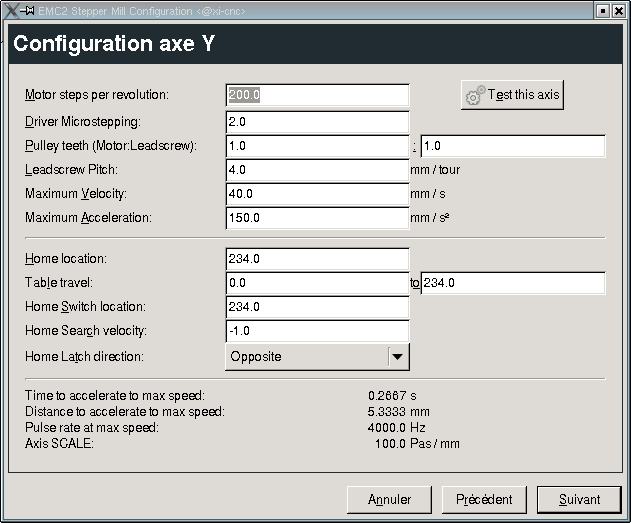Maximize the EMC2 configuration window

(602, 11)
